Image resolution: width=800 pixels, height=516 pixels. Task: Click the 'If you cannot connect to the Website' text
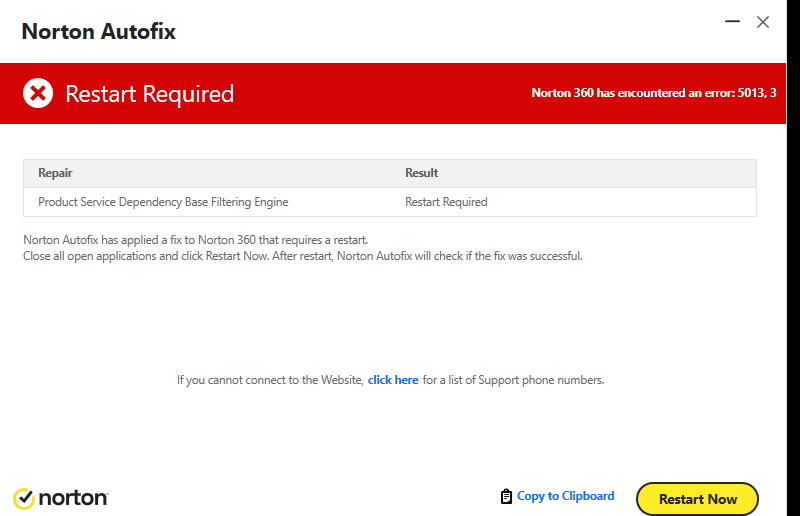[x=270, y=380]
